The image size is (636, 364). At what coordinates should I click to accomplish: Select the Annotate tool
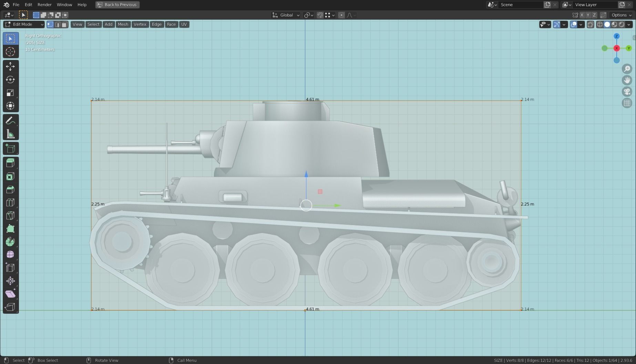[10, 121]
